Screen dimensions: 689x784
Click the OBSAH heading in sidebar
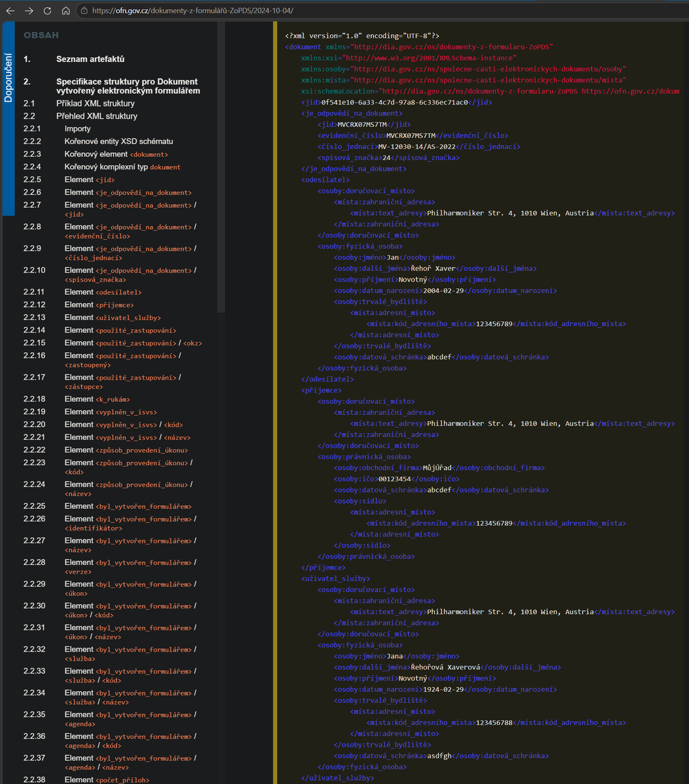(x=41, y=35)
